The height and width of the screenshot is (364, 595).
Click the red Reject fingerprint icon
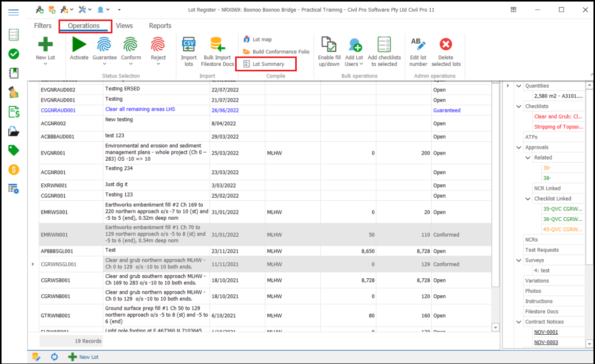point(158,44)
